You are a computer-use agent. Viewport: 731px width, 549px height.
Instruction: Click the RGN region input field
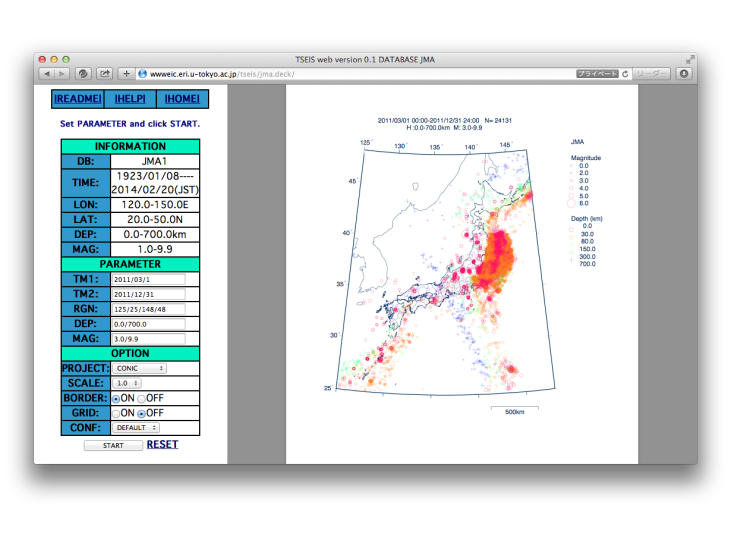[x=148, y=309]
